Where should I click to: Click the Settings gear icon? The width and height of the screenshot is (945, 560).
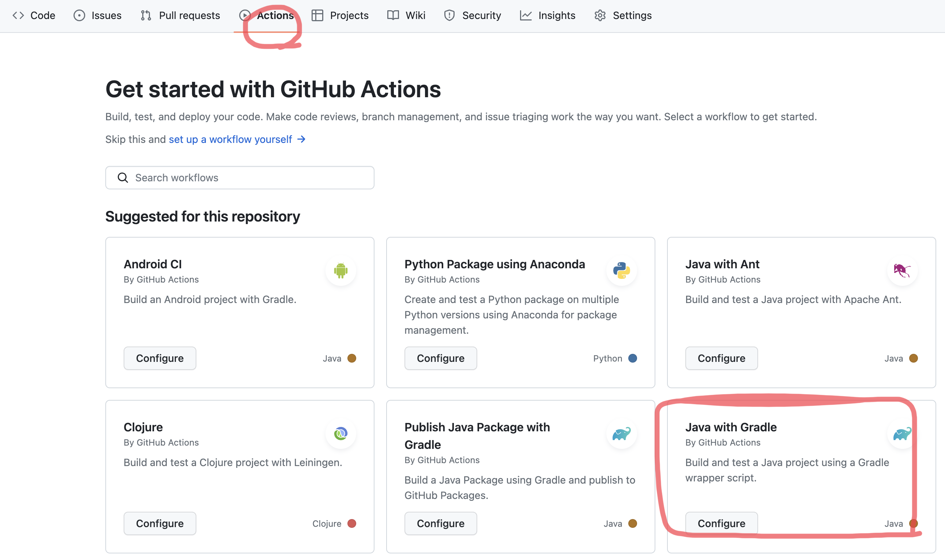[600, 15]
